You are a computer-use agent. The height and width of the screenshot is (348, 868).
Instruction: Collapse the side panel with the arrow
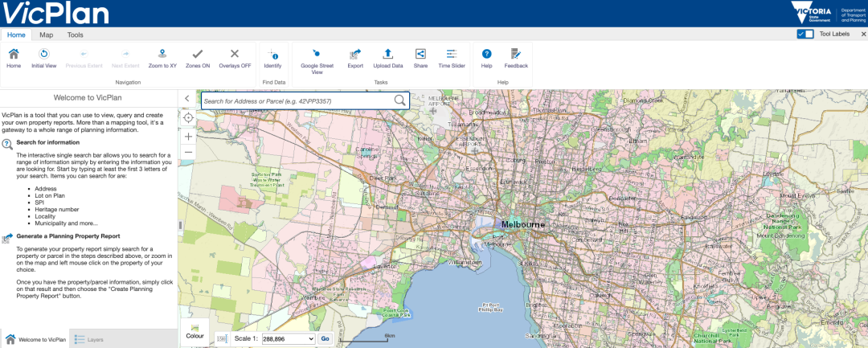[187, 99]
